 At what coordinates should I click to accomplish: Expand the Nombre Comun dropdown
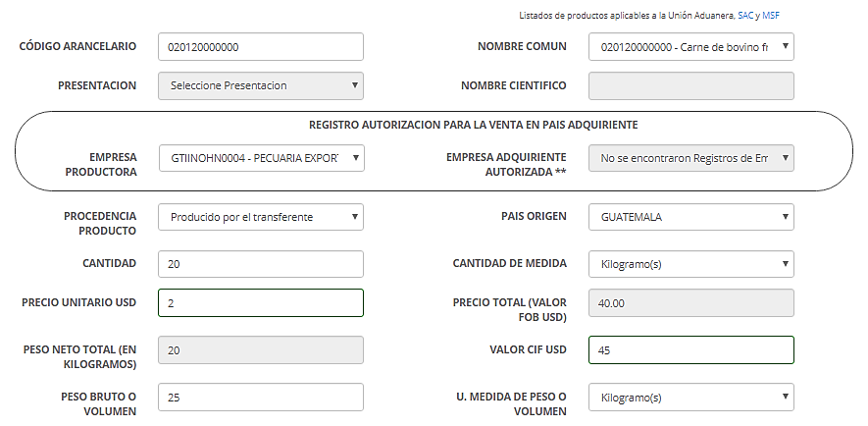pos(691,47)
